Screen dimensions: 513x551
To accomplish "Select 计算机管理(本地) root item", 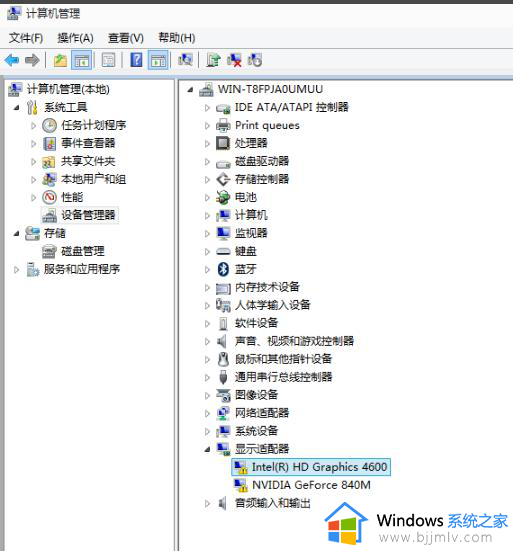I will point(68,89).
